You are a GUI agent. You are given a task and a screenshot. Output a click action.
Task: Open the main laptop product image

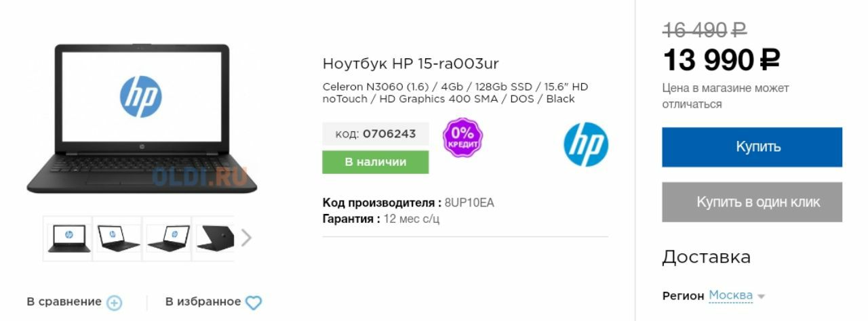click(141, 119)
